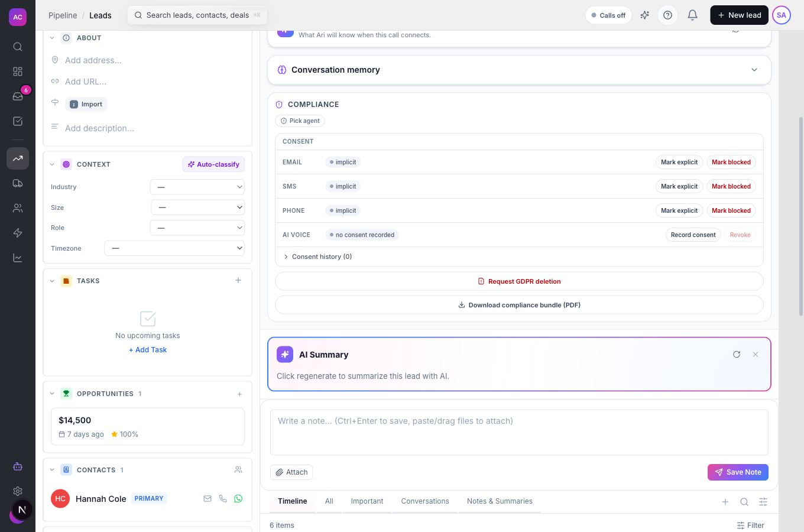804x532 pixels.
Task: Click the + Add Task link
Action: (x=148, y=350)
